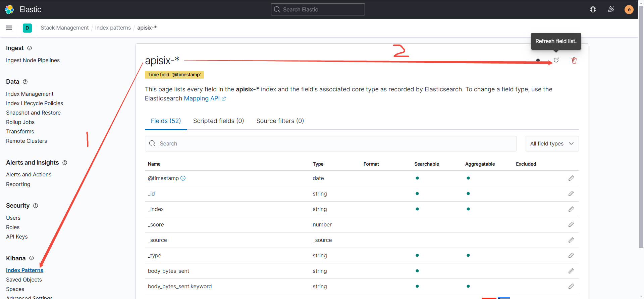
Task: Click the Data section help icon
Action: click(25, 82)
